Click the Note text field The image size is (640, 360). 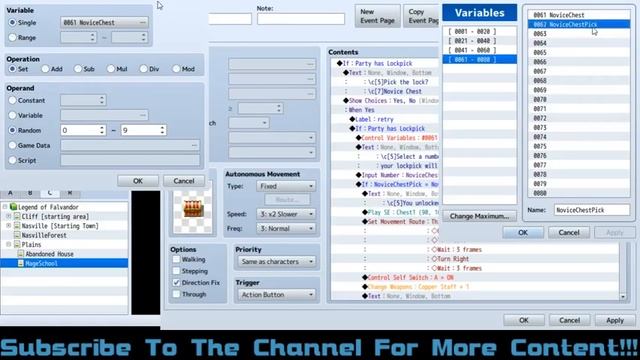point(301,19)
